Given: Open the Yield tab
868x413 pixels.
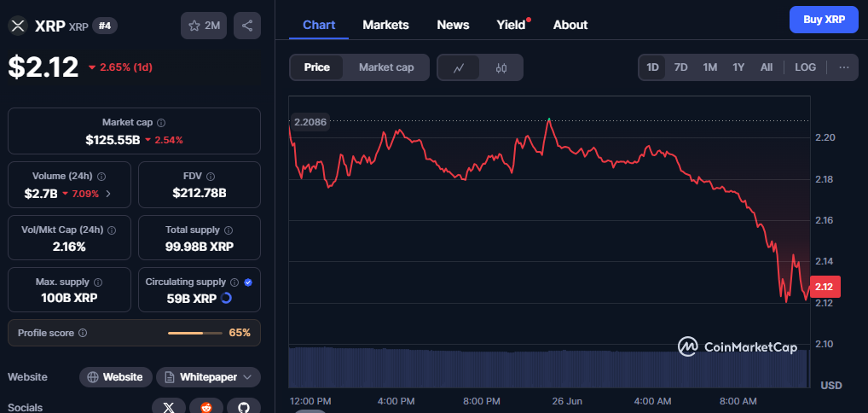Looking at the screenshot, I should [x=512, y=25].
